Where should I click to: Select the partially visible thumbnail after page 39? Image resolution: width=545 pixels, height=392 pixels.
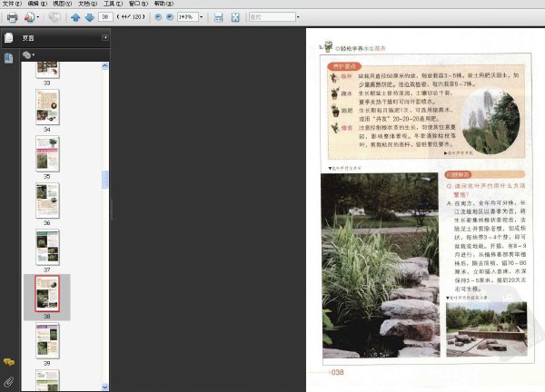click(x=47, y=380)
